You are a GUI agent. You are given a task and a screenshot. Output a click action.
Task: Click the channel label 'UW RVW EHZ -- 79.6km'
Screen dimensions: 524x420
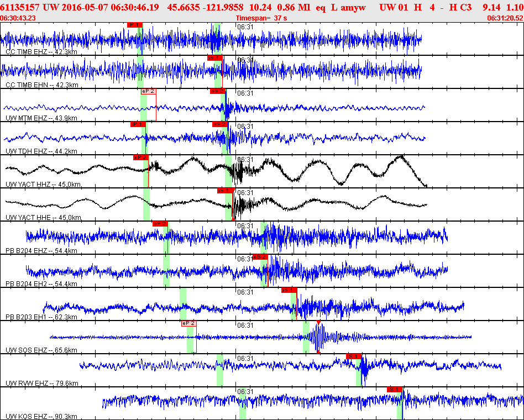(42, 383)
